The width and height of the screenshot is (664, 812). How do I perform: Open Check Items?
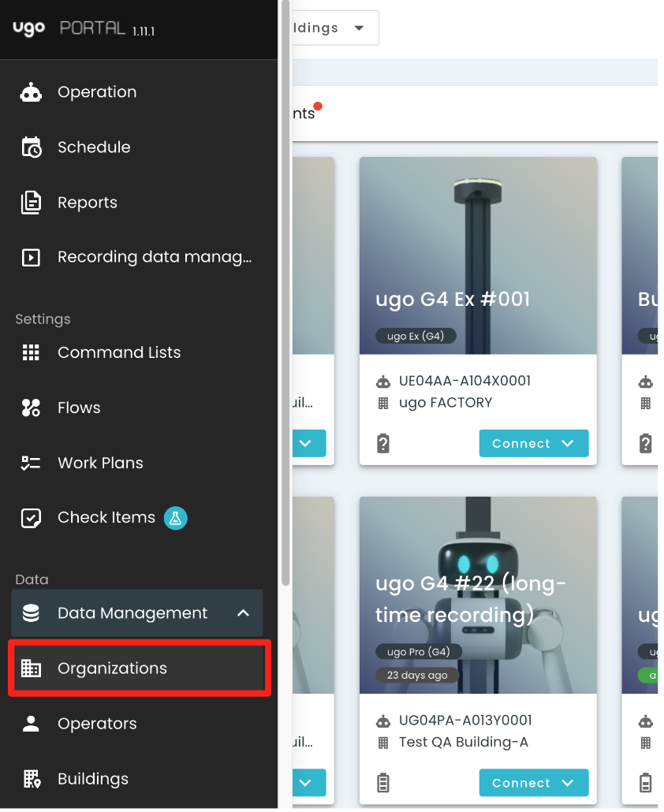(x=136, y=518)
